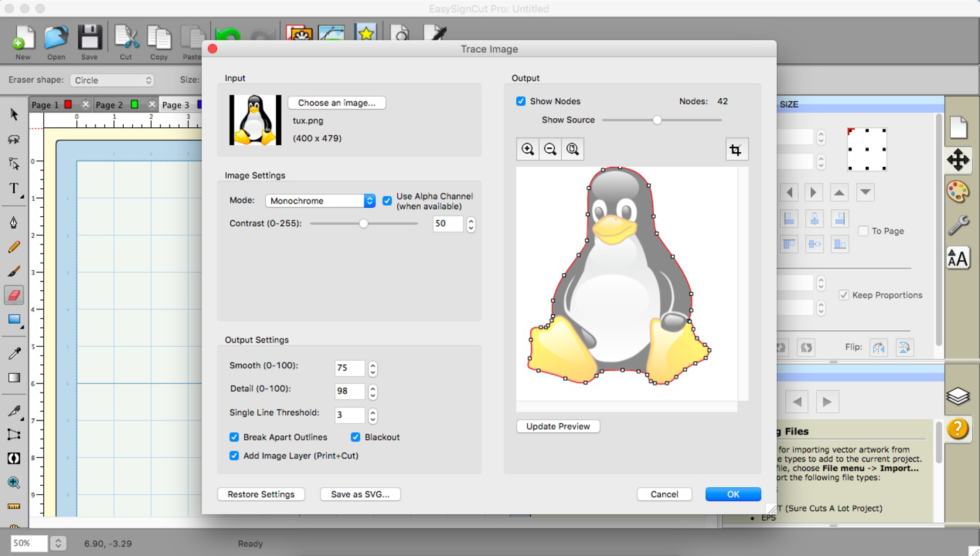Click the Update Preview button

point(558,427)
